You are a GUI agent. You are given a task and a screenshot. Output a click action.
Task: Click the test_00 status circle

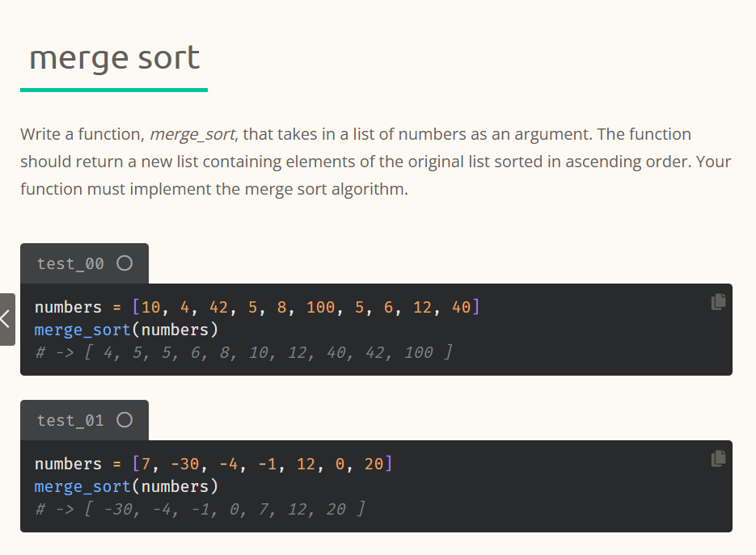[x=125, y=263]
